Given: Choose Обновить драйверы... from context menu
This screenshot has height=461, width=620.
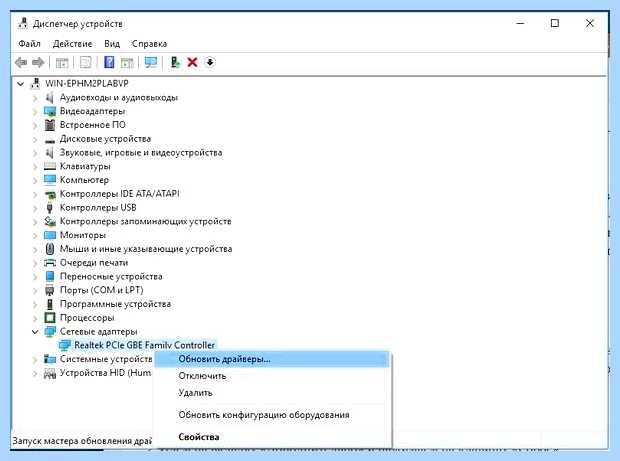Looking at the screenshot, I should 272,359.
